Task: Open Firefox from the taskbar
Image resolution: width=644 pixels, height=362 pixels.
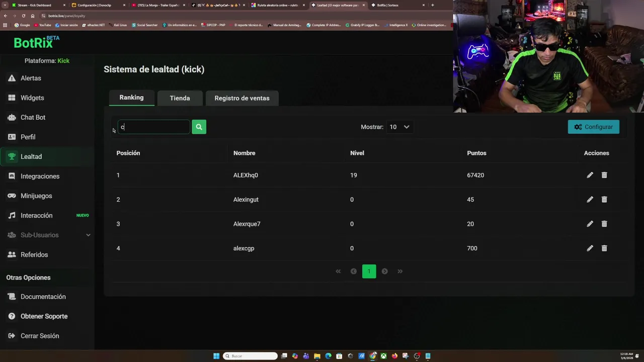Action: point(394,356)
